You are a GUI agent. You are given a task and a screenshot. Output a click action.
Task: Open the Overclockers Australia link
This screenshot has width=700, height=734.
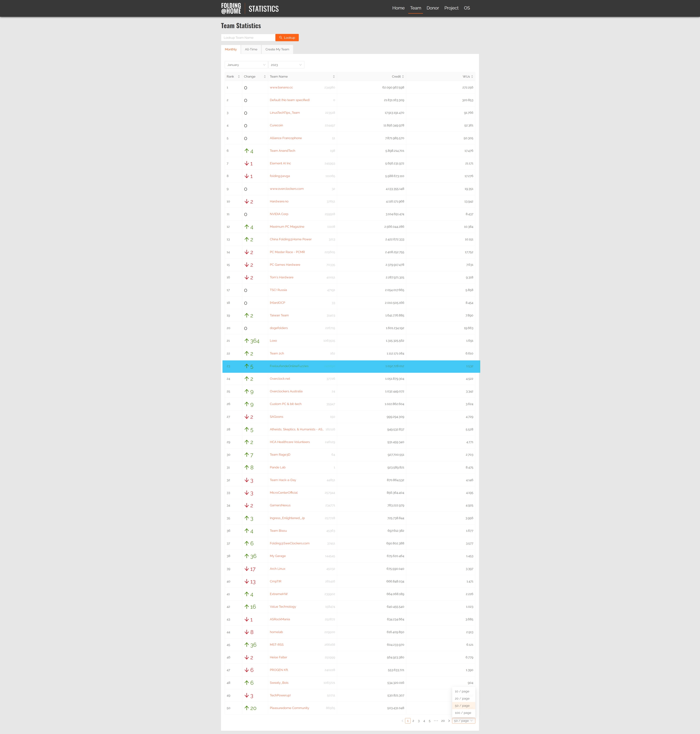[x=286, y=391]
